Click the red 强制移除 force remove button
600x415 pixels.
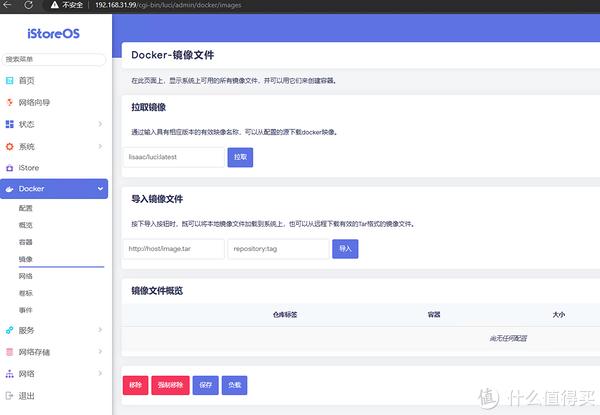point(170,385)
